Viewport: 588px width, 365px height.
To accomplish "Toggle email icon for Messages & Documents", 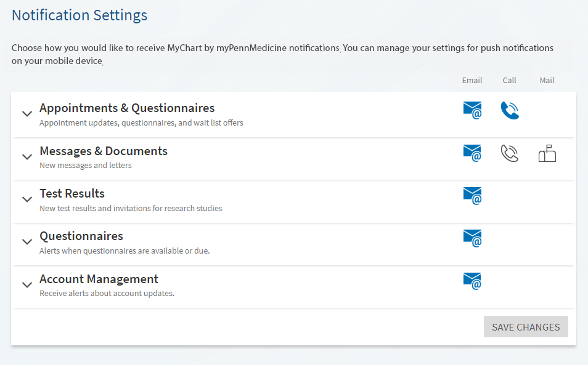I will (472, 153).
